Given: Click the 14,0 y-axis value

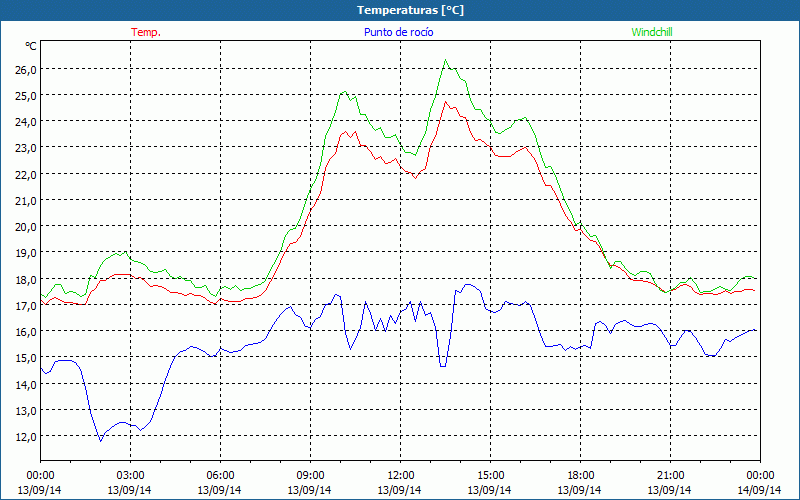Looking at the screenshot, I should coord(26,385).
